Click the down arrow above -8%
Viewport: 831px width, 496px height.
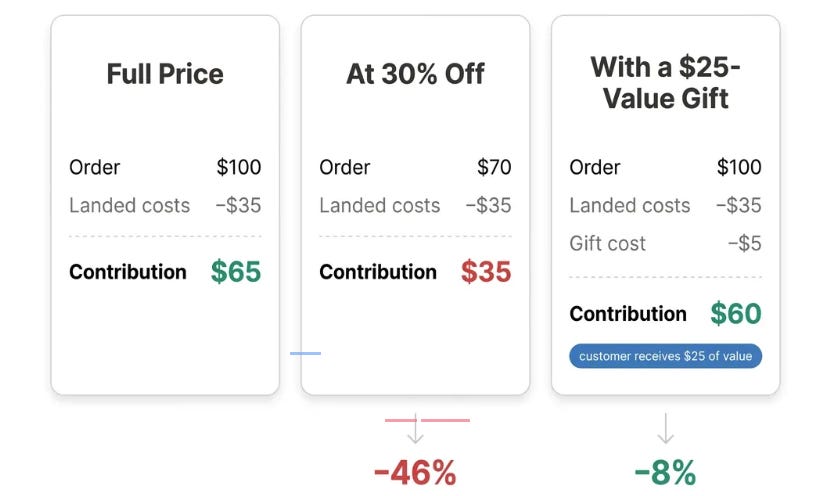665,428
